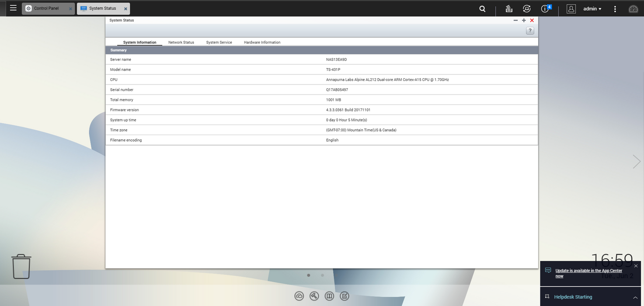Viewport: 644px width, 306px height.
Task: Open the search magnifier icon
Action: (482, 9)
